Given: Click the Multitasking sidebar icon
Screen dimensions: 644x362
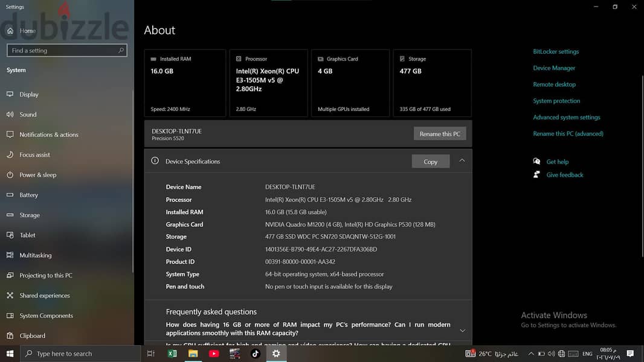Looking at the screenshot, I should pyautogui.click(x=10, y=255).
